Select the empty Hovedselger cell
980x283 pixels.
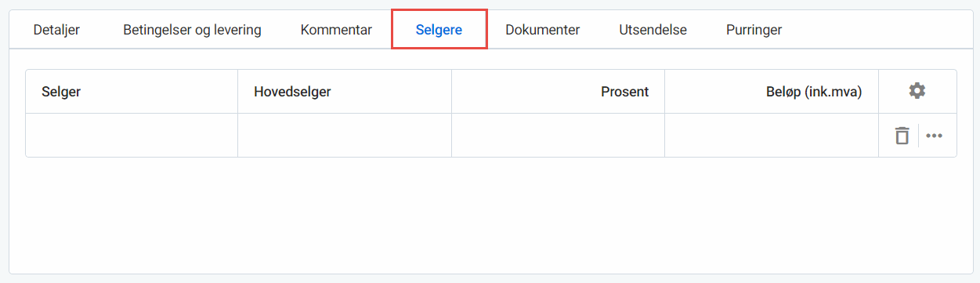[345, 136]
